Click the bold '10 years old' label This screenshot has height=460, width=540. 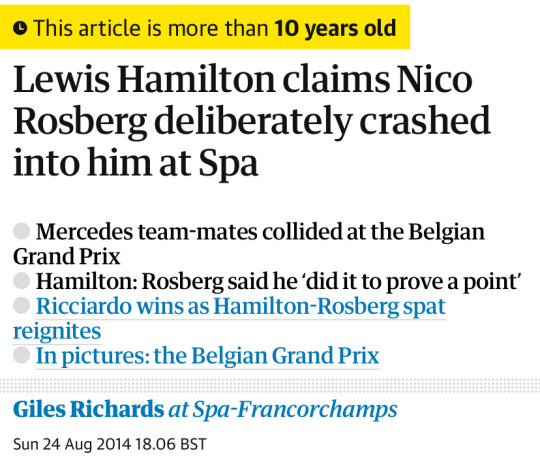335,28
